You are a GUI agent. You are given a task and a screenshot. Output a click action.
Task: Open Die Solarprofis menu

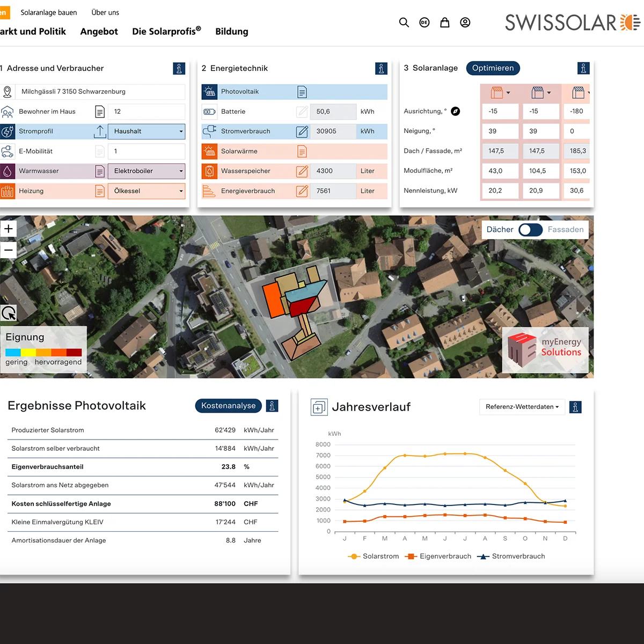[x=167, y=31]
